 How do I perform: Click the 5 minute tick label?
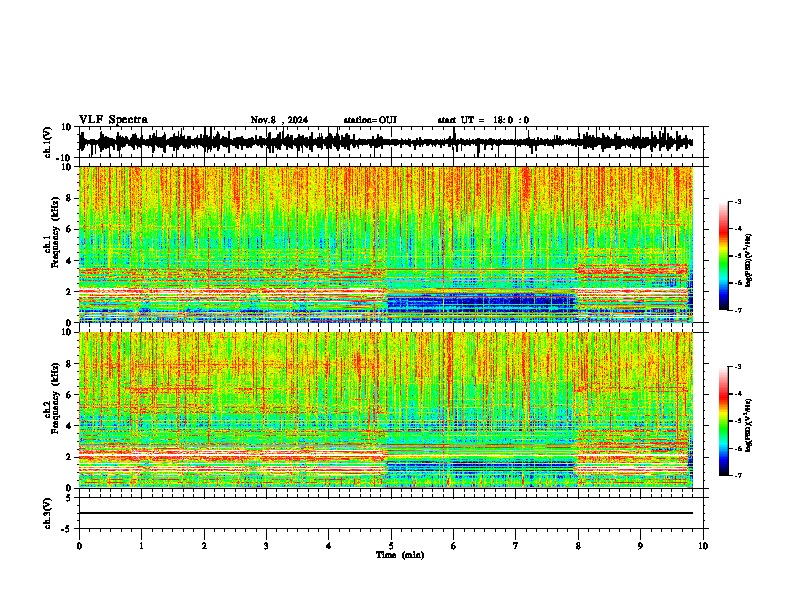(x=391, y=546)
